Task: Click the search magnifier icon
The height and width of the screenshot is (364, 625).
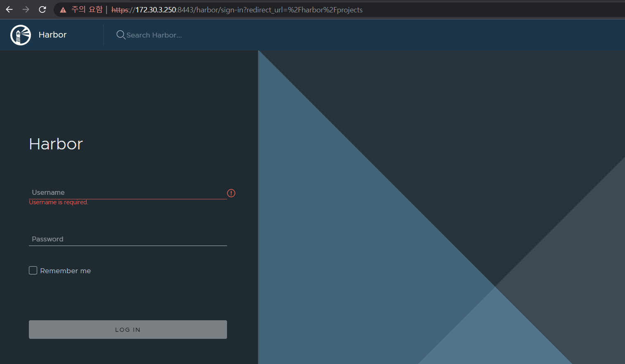Action: point(121,35)
